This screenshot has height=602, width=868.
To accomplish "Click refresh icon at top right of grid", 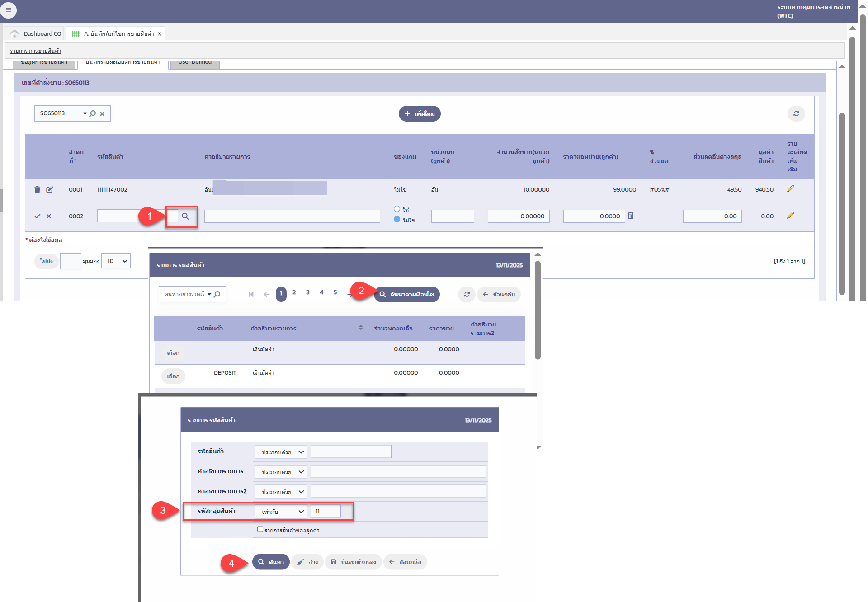I will (796, 114).
